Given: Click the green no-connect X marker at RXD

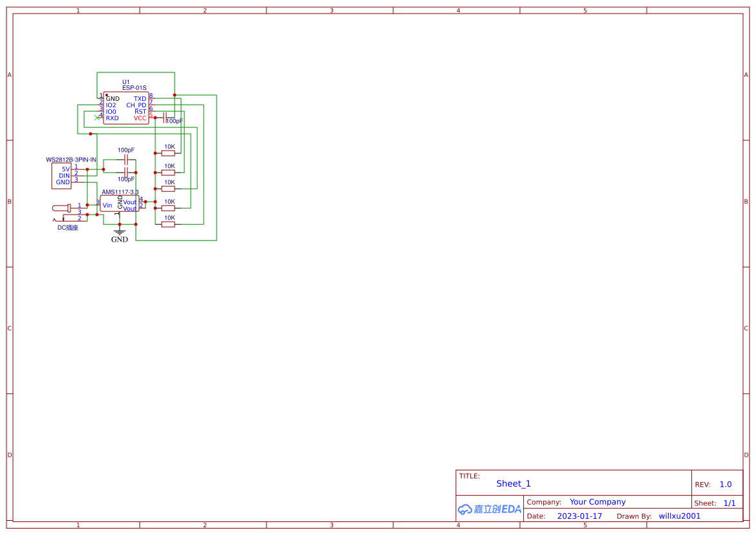Looking at the screenshot, I should (97, 118).
